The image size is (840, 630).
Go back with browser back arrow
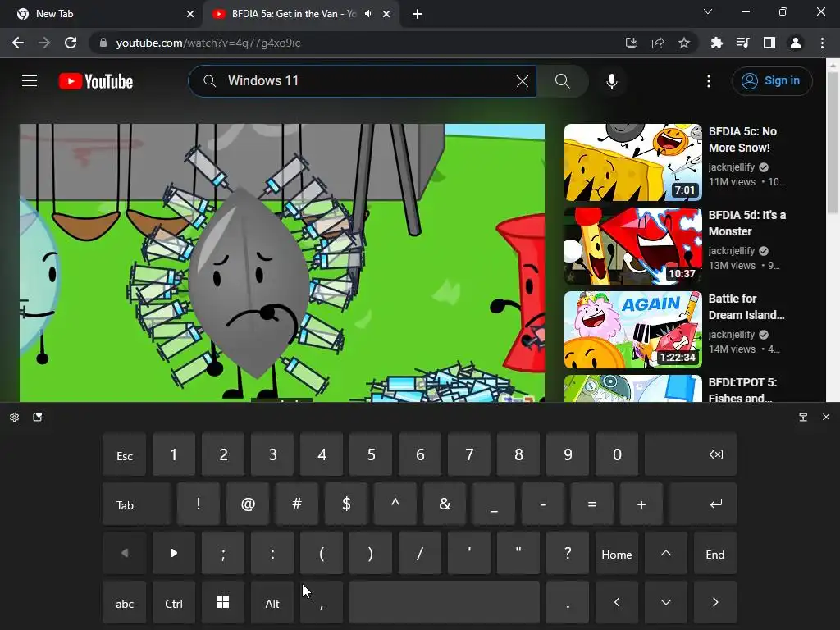pos(18,43)
